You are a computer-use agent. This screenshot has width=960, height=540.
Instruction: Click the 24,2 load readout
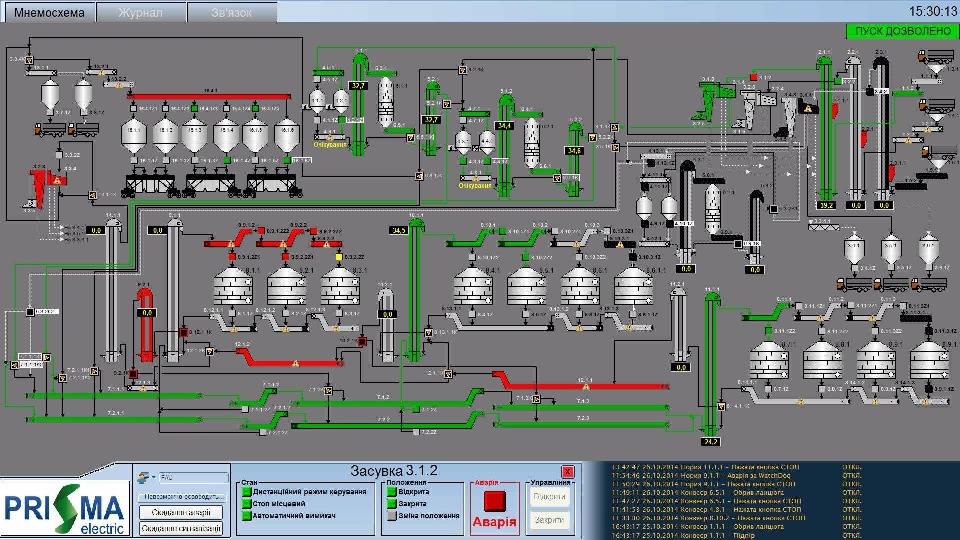click(x=710, y=441)
